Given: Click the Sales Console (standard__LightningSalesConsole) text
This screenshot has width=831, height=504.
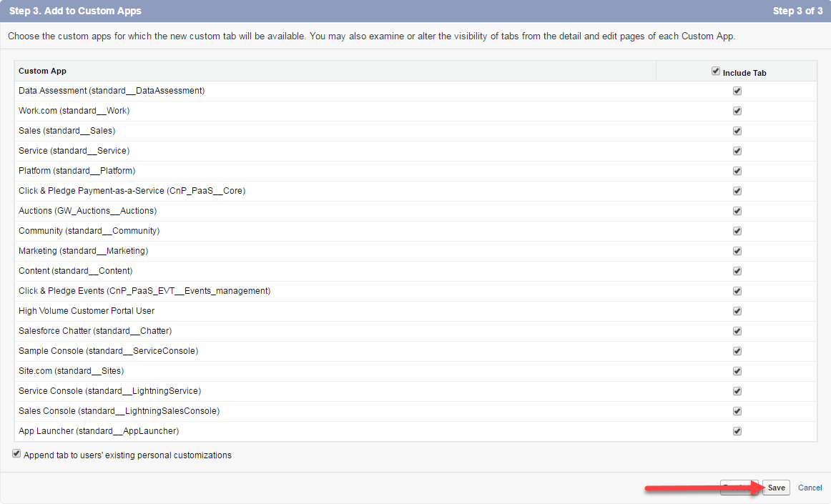Looking at the screenshot, I should pyautogui.click(x=119, y=411).
